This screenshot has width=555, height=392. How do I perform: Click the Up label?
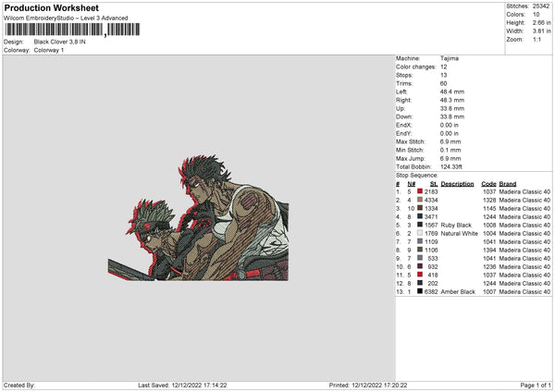(401, 108)
